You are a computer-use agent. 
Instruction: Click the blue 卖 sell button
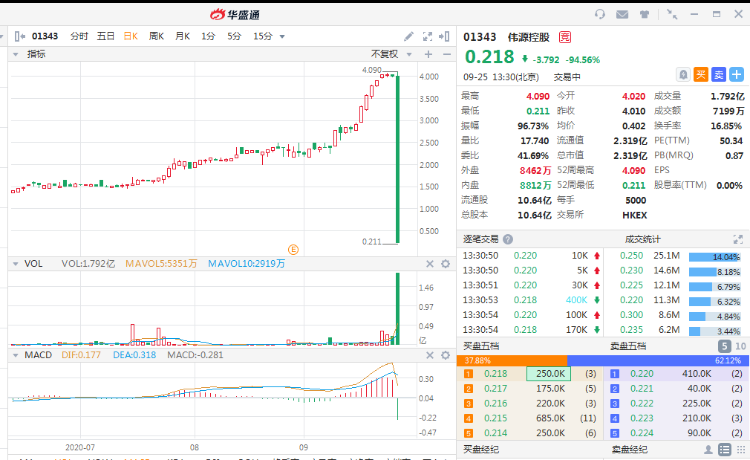[x=718, y=75]
